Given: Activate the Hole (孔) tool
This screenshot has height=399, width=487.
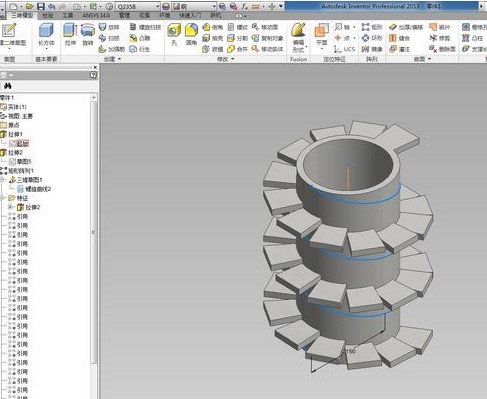Looking at the screenshot, I should (x=174, y=34).
